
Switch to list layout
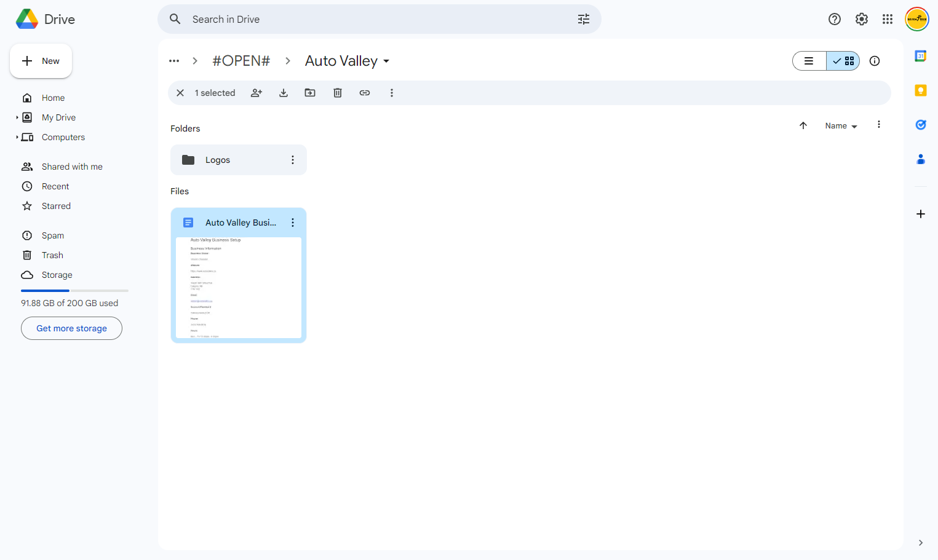click(x=809, y=61)
